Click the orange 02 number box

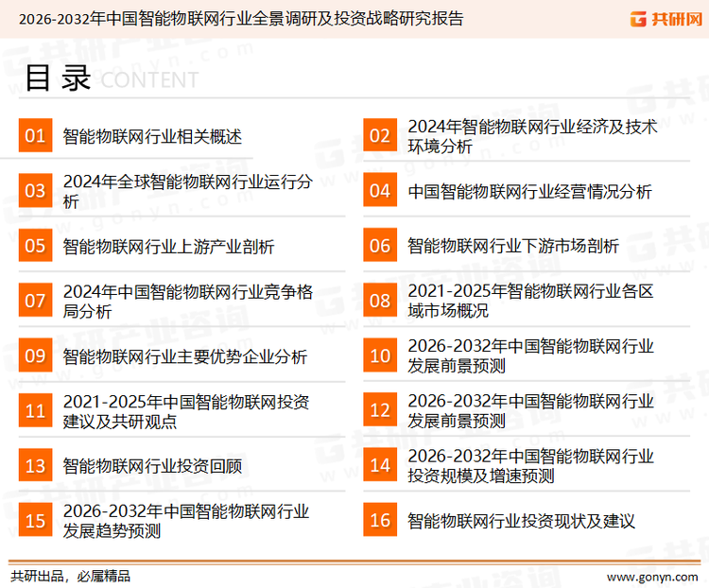[380, 135]
